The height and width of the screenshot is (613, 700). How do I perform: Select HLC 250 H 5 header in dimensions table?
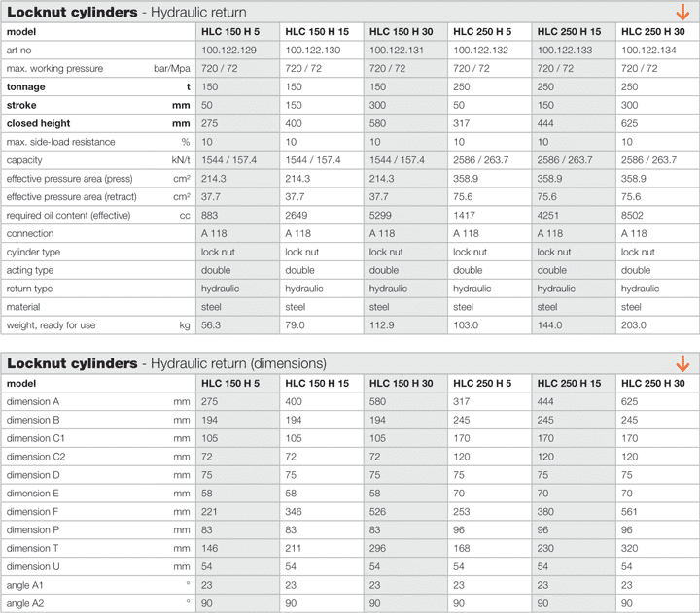[482, 383]
